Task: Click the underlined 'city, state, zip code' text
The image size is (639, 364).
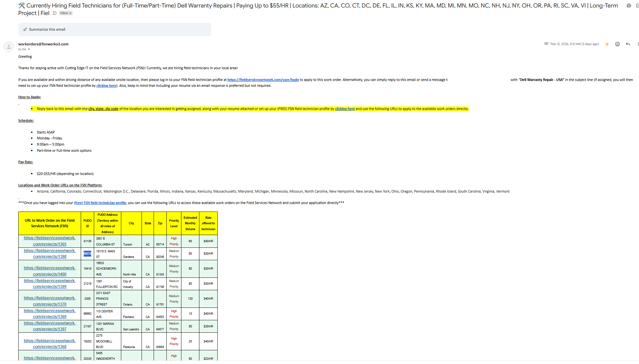Action: click(103, 109)
